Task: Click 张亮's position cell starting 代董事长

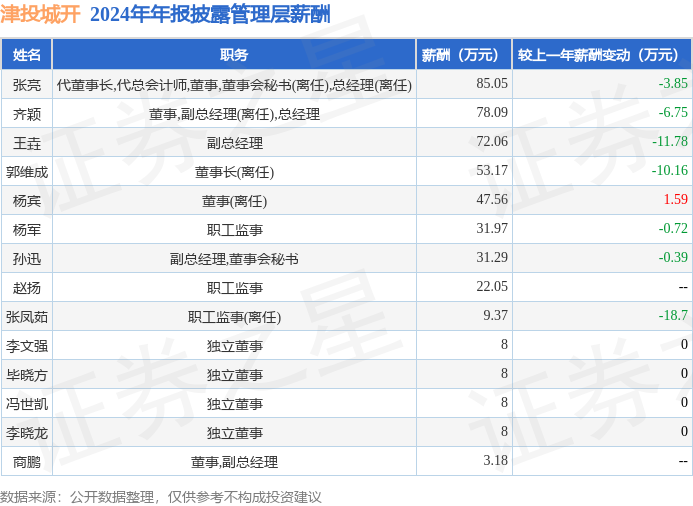Action: click(234, 85)
